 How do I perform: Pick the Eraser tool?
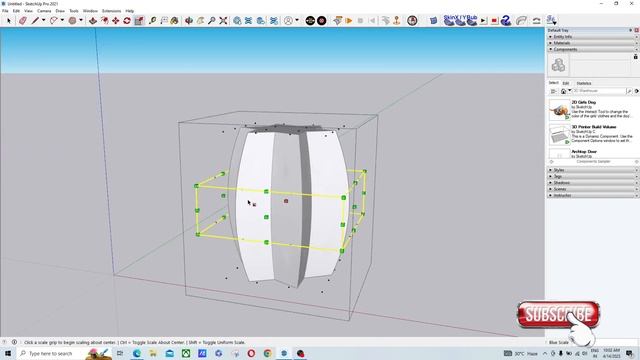pos(23,20)
